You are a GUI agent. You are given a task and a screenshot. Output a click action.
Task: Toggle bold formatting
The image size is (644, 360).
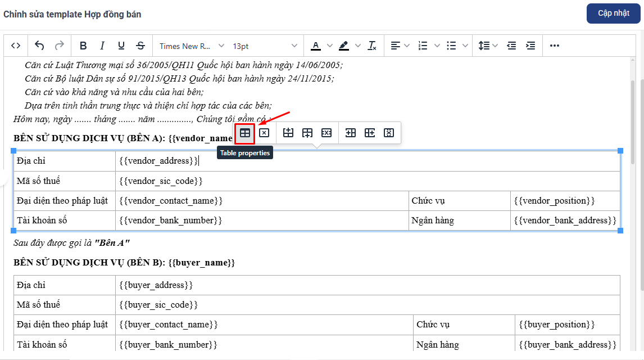point(83,46)
